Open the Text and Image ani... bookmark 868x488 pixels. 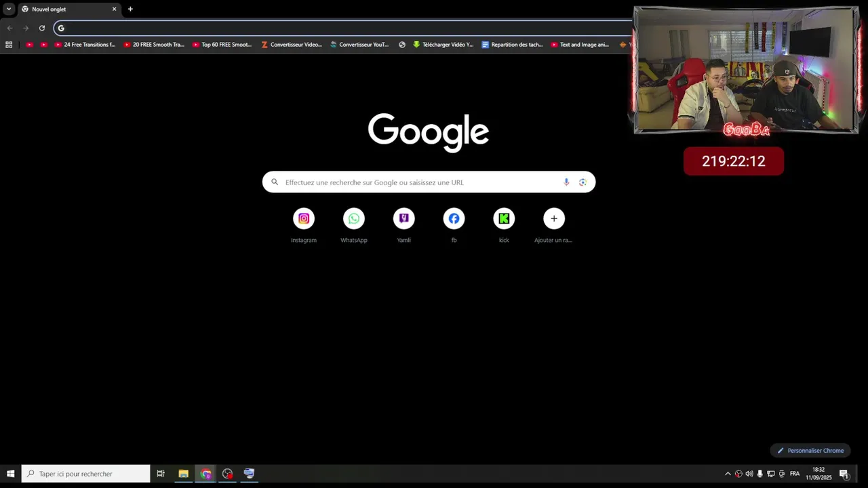580,45
